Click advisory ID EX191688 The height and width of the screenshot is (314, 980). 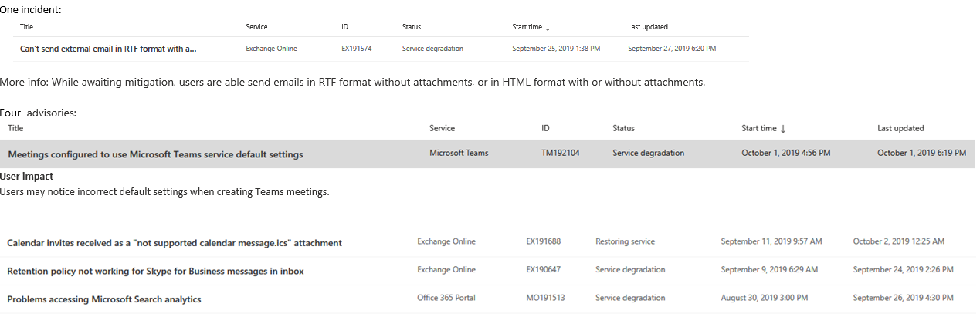tap(543, 241)
